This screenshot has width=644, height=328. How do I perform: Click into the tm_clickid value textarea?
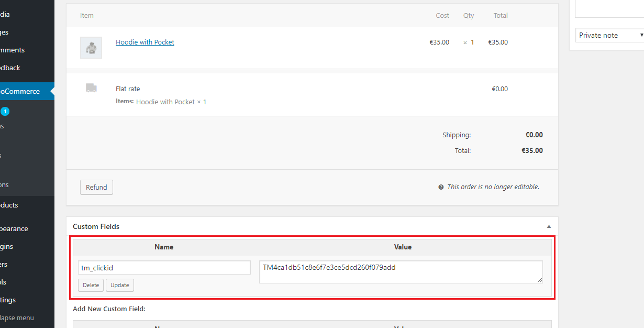pos(401,272)
